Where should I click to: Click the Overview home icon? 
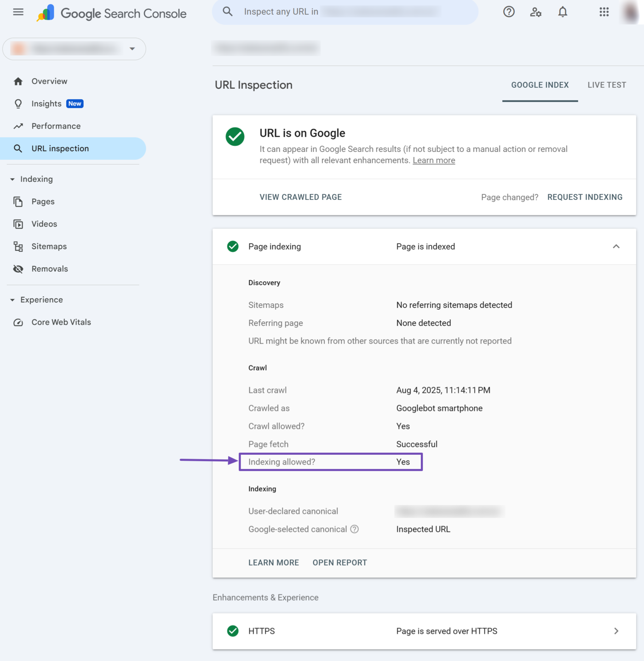[x=18, y=81]
